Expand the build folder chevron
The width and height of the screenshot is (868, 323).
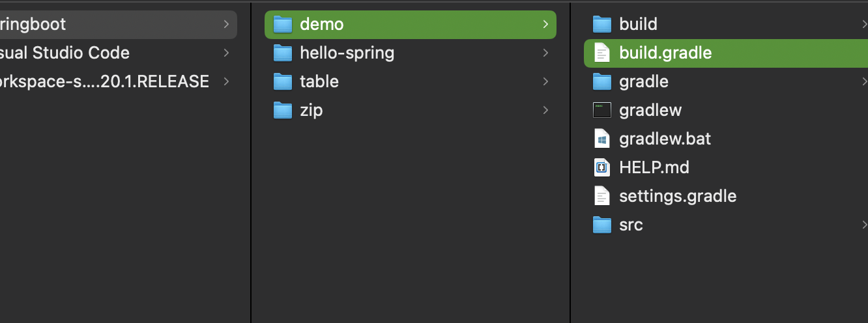[x=864, y=24]
